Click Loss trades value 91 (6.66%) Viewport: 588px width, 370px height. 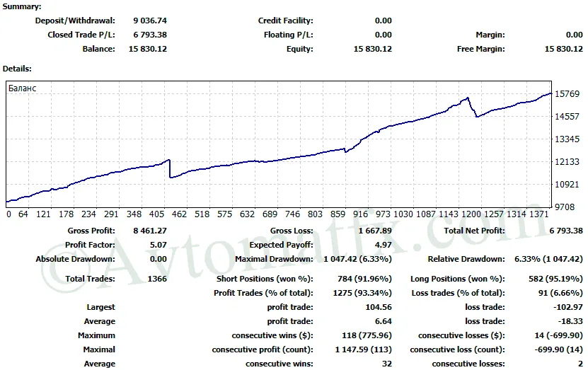(x=560, y=294)
